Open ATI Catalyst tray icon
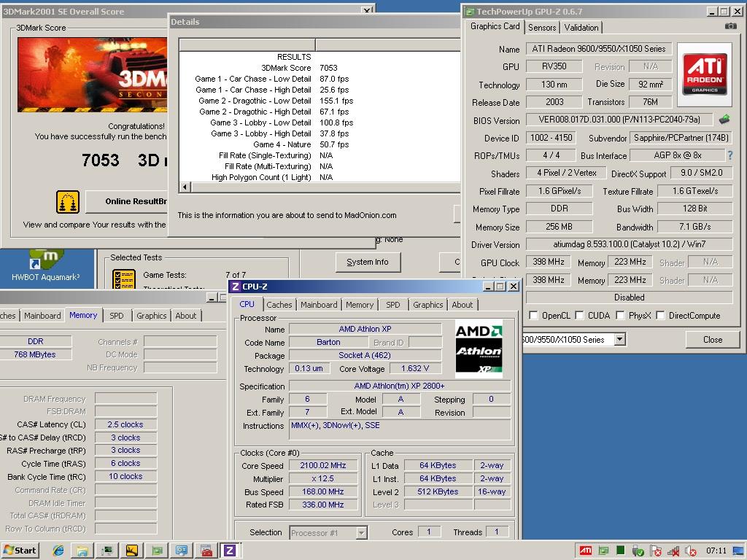 [x=586, y=551]
